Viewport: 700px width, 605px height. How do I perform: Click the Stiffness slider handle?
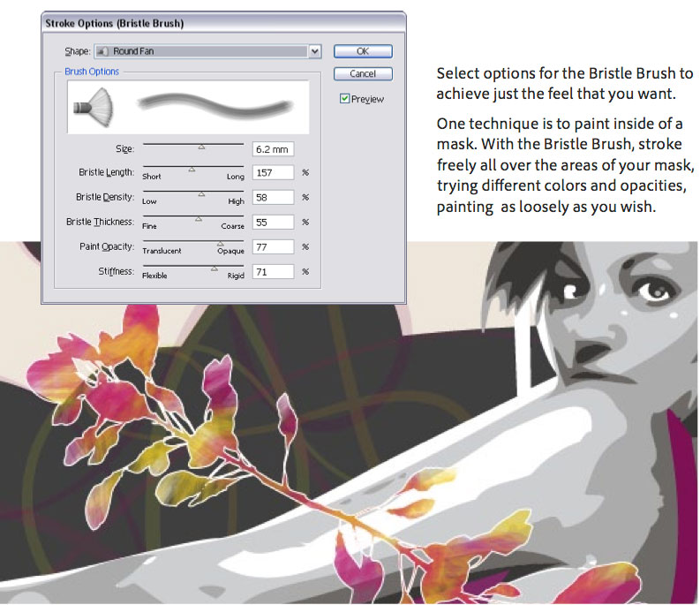click(x=215, y=268)
